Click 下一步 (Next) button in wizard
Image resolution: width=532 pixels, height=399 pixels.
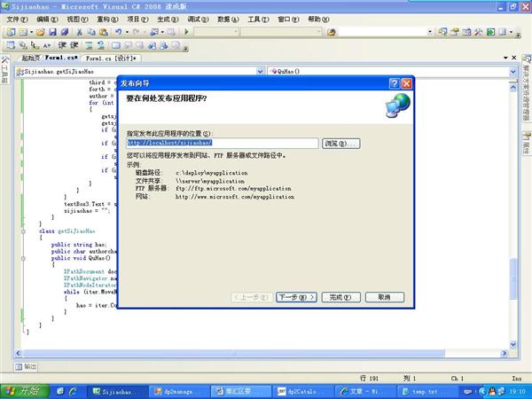pos(296,297)
